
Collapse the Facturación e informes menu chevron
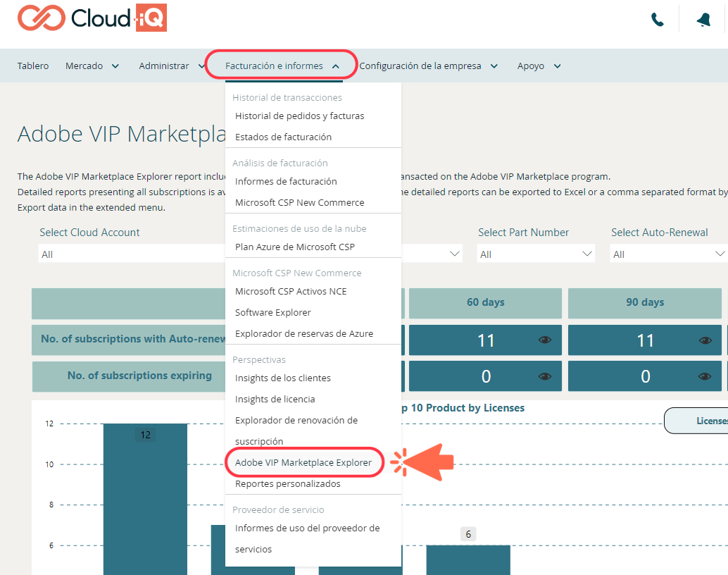pos(336,66)
